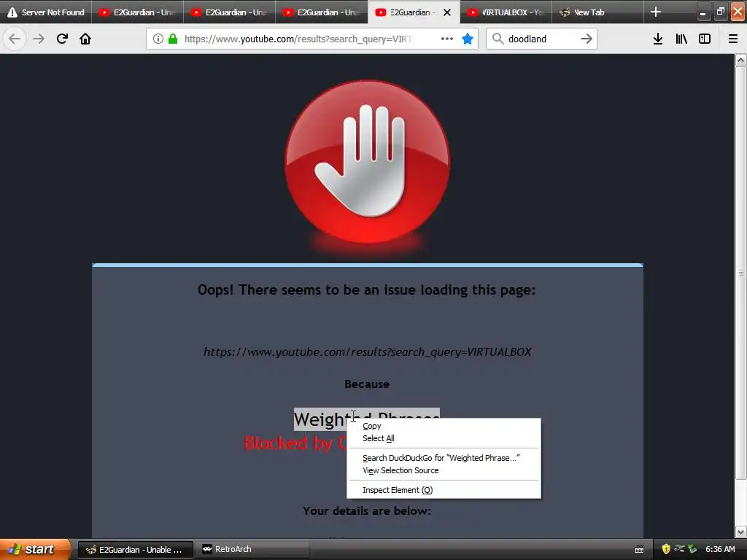Click the "Your details are below:" text

click(x=367, y=510)
